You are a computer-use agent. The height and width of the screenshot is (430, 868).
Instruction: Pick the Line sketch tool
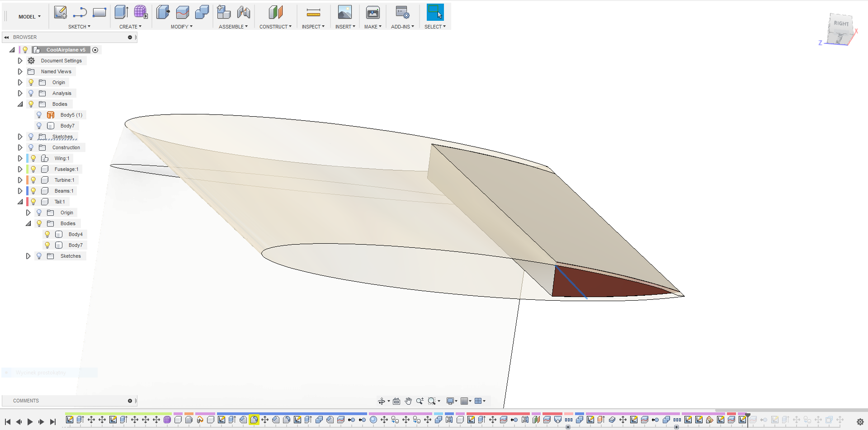[80, 12]
